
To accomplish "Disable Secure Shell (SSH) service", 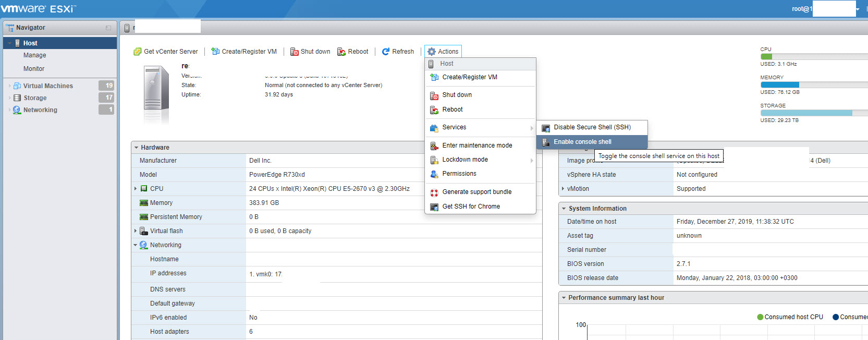I will pyautogui.click(x=592, y=127).
